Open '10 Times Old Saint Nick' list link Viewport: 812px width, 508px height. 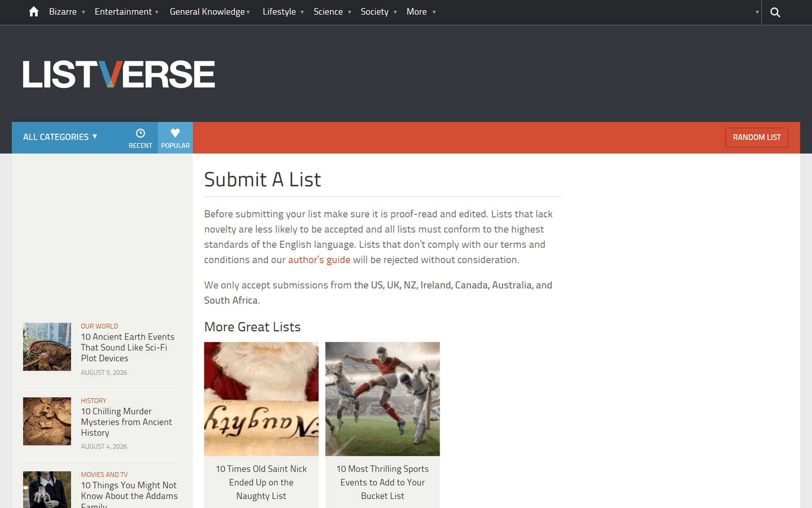(x=261, y=483)
